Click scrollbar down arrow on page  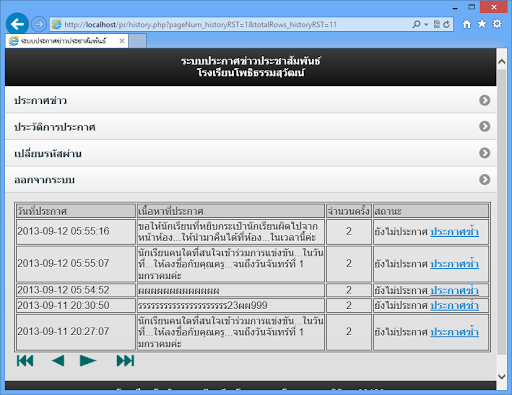[x=501, y=376]
